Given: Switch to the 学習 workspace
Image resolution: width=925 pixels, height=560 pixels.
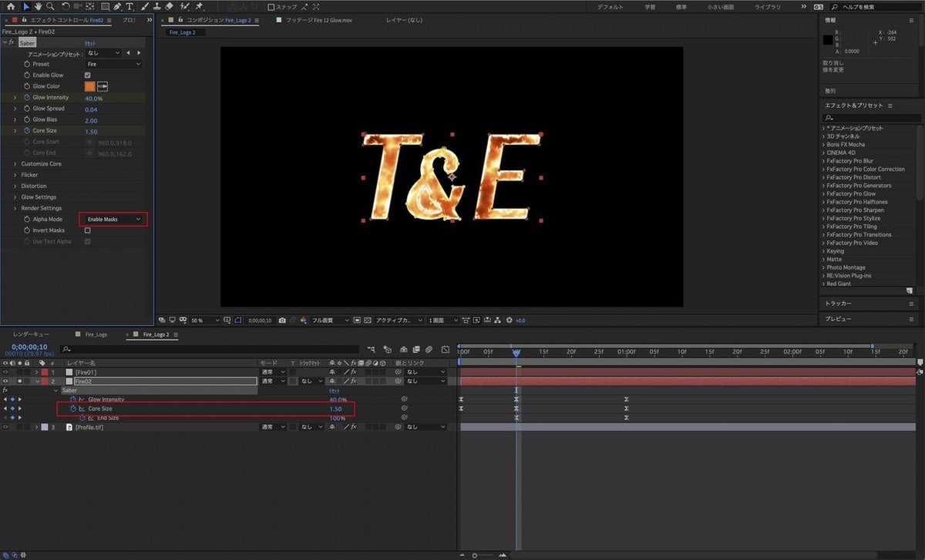Looking at the screenshot, I should point(650,7).
